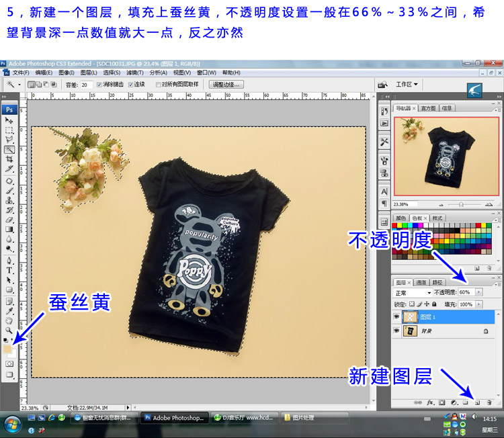Select the Clone Stamp tool
This screenshot has height=438, width=504.
pos(9,200)
